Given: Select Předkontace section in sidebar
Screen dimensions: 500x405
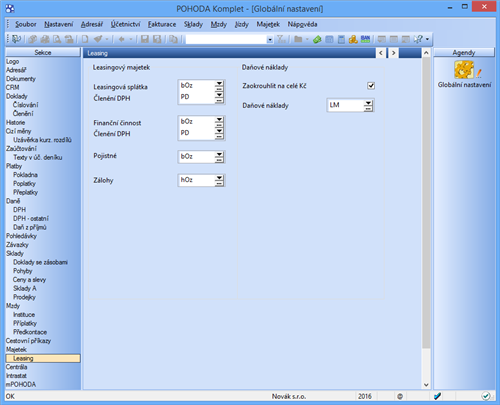Looking at the screenshot, I should (30, 332).
